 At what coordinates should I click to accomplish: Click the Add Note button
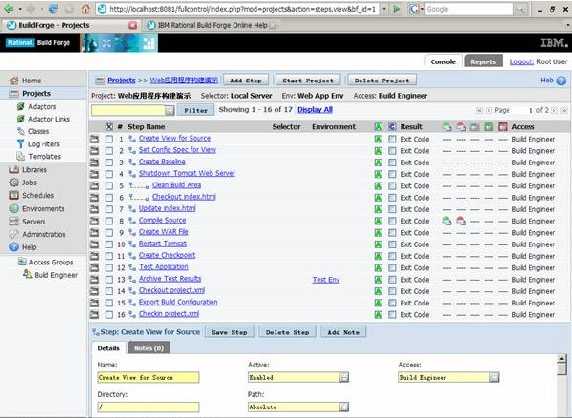point(343,332)
